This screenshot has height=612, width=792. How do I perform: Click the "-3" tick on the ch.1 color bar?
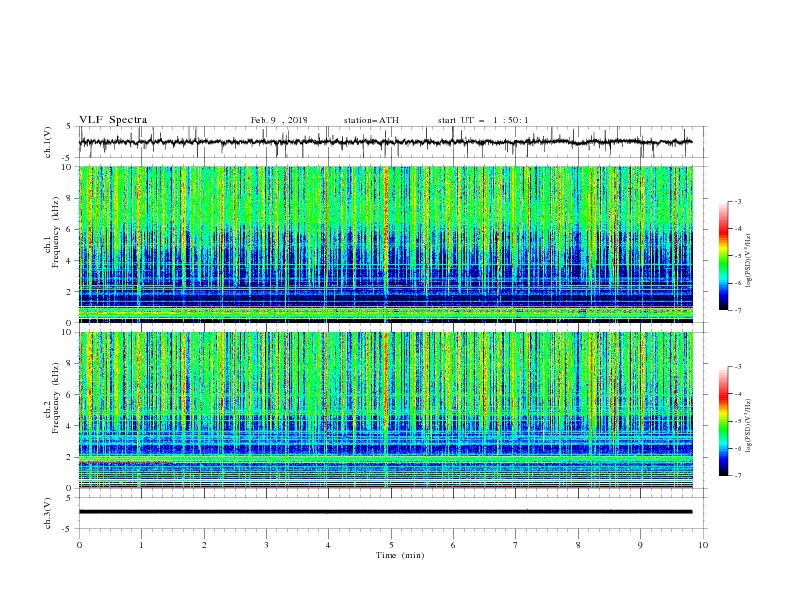[737, 201]
